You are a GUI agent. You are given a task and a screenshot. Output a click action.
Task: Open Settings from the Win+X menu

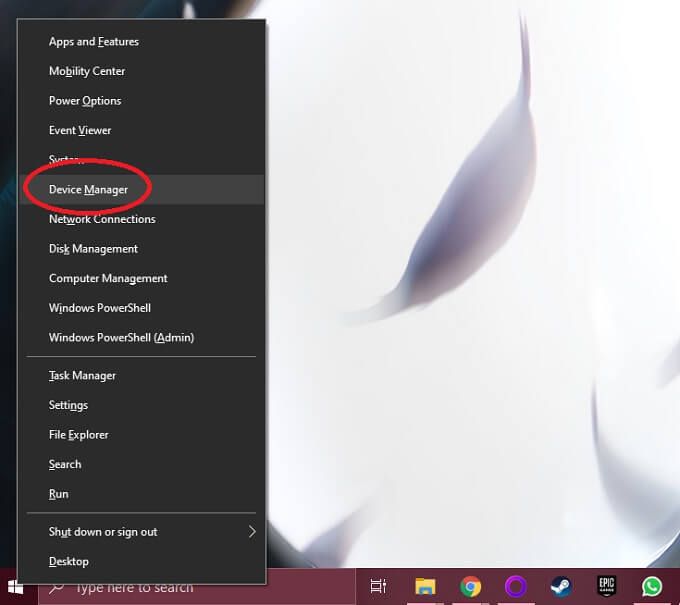point(141,405)
